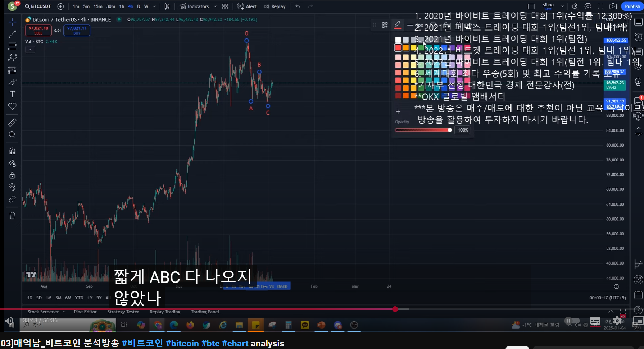Open chart settings gear in top bar
The image size is (644, 349).
tap(588, 6)
